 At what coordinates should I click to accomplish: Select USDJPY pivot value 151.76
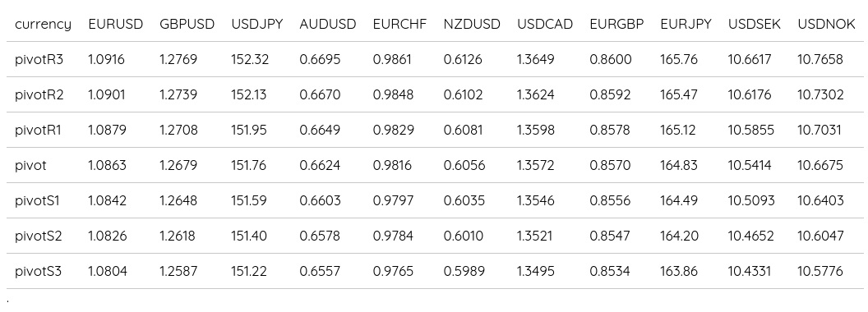tap(248, 165)
